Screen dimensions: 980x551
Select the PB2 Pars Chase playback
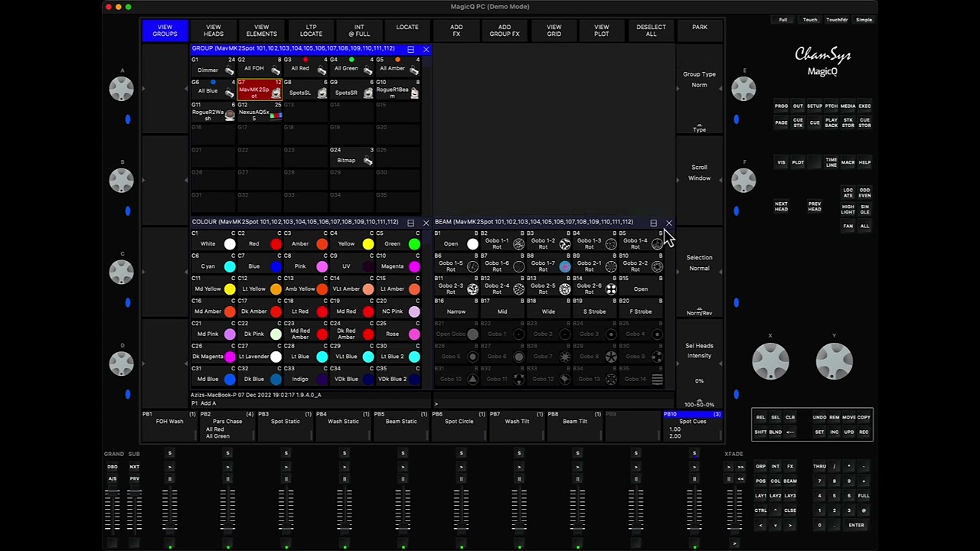point(227,425)
